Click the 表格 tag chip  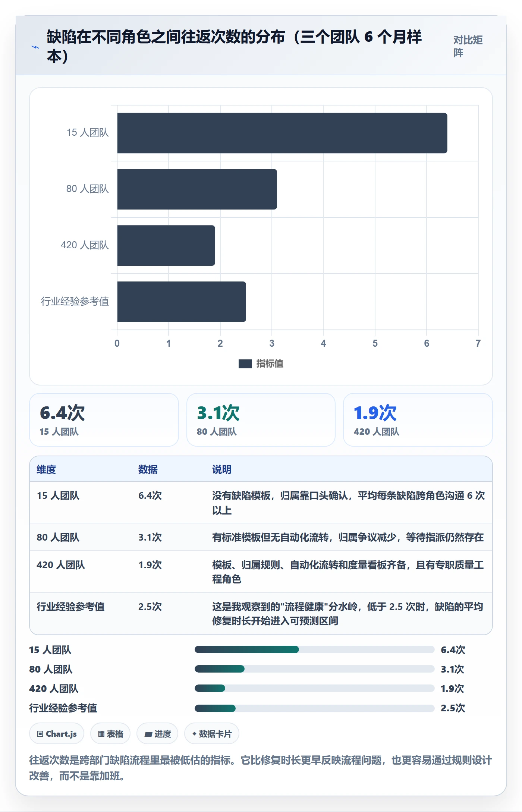click(110, 734)
